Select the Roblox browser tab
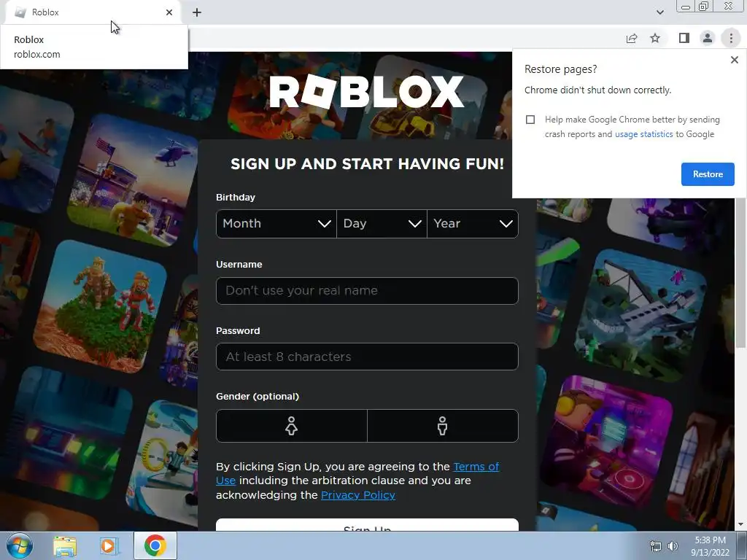 click(93, 12)
